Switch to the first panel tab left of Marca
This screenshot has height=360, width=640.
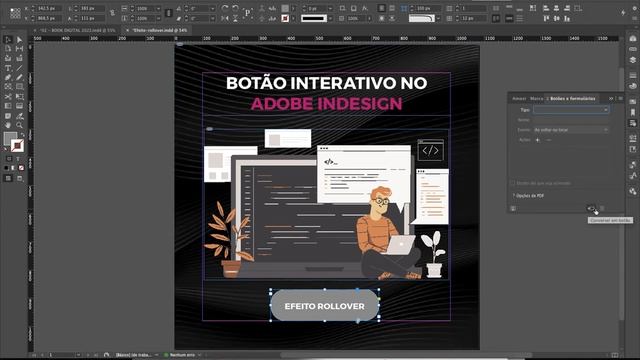pyautogui.click(x=519, y=98)
